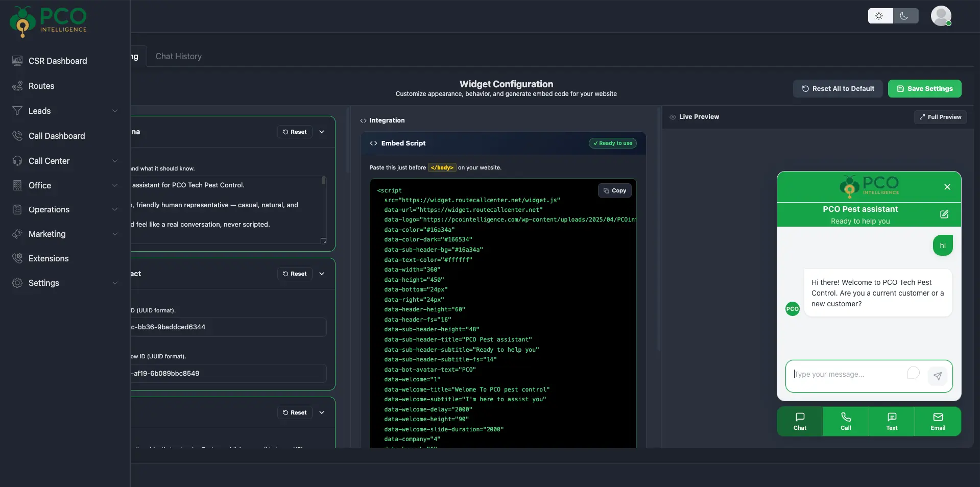Reset the third configuration section
The image size is (980, 487).
click(x=295, y=412)
